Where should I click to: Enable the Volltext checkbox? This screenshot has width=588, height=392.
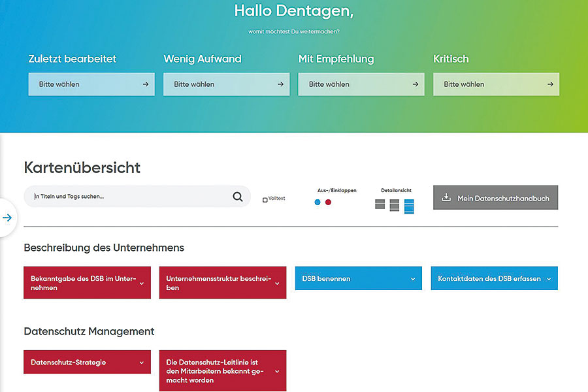click(x=265, y=200)
